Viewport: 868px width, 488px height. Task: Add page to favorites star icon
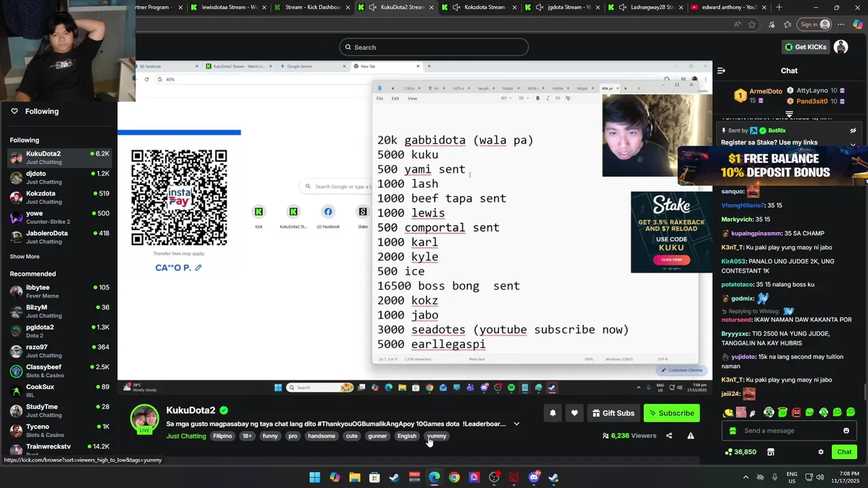tap(752, 24)
